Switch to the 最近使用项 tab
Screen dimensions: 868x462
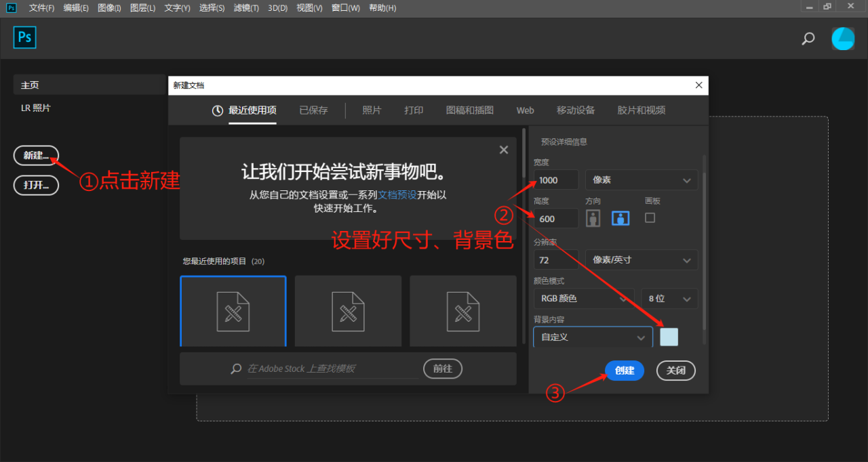click(x=252, y=110)
